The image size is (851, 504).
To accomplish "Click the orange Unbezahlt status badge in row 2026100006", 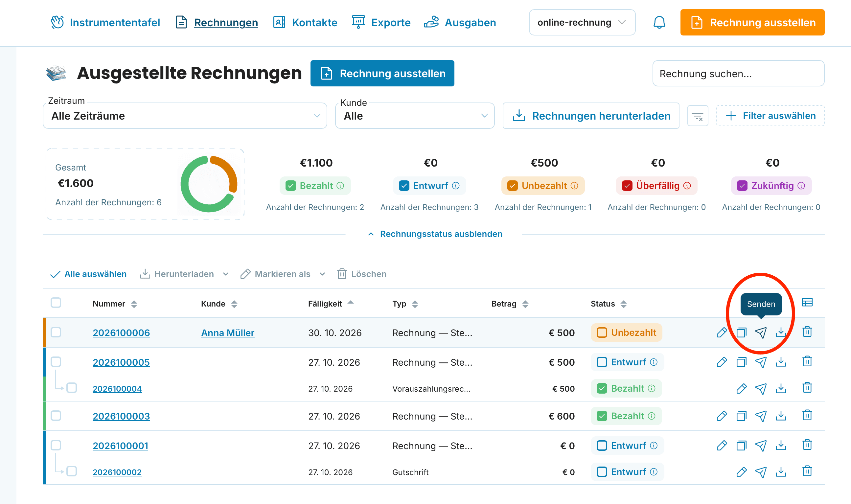I will coord(626,332).
